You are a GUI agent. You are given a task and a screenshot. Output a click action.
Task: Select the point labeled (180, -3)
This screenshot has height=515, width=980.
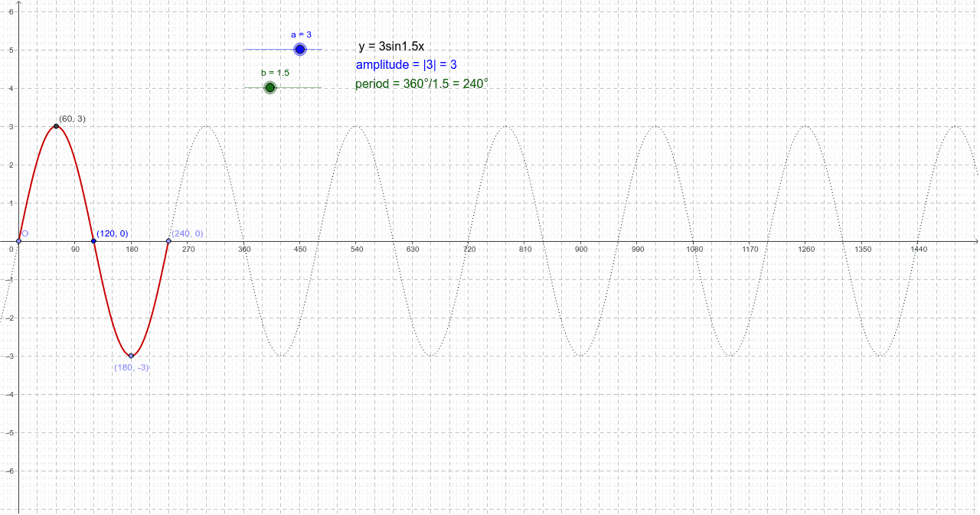click(131, 354)
